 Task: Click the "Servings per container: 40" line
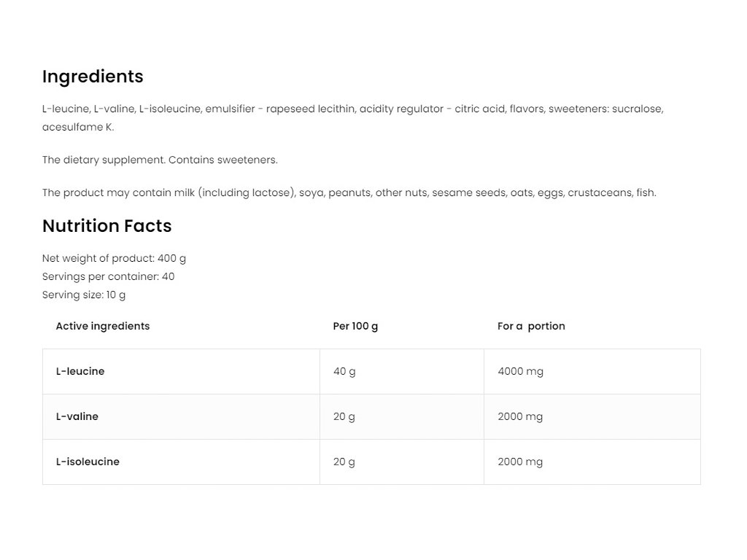pos(108,277)
